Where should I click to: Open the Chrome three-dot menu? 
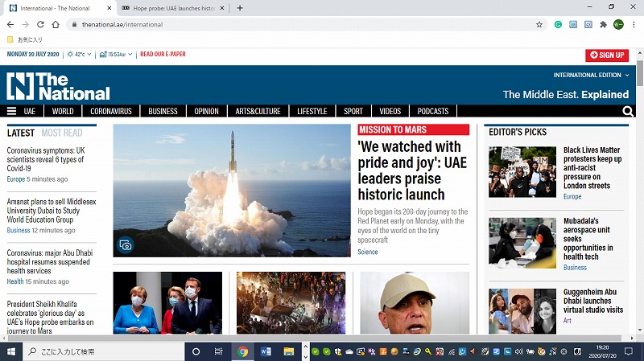click(634, 25)
